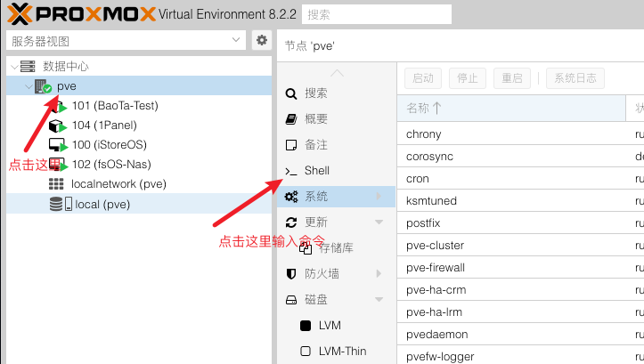
Task: Click the 启动 start button
Action: click(423, 78)
